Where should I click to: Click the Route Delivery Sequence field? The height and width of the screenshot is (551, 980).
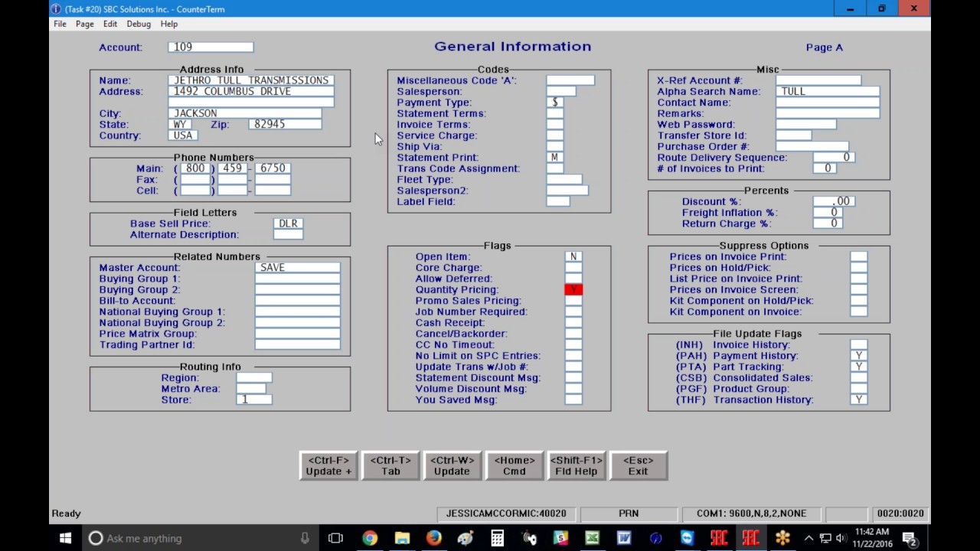(x=834, y=157)
